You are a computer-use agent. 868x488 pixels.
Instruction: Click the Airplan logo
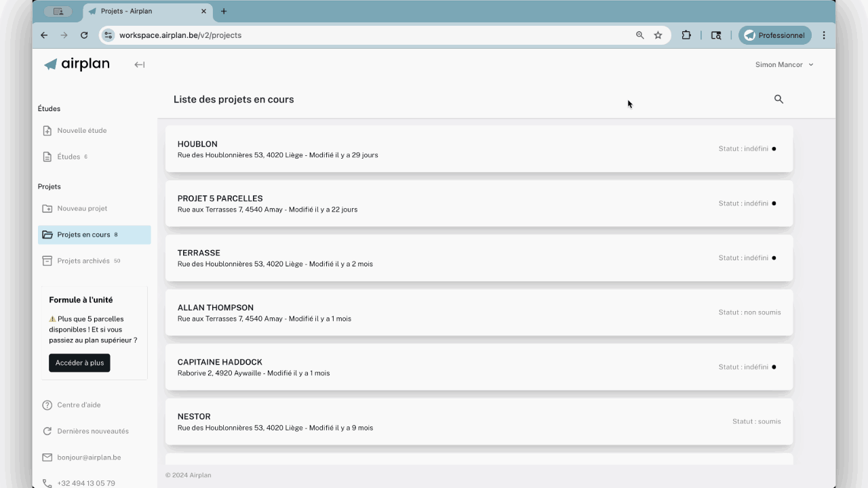[77, 64]
